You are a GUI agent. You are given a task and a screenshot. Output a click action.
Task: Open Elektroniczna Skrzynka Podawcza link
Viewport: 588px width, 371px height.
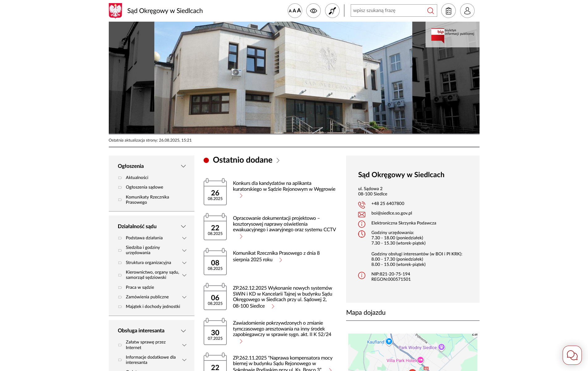(x=404, y=223)
